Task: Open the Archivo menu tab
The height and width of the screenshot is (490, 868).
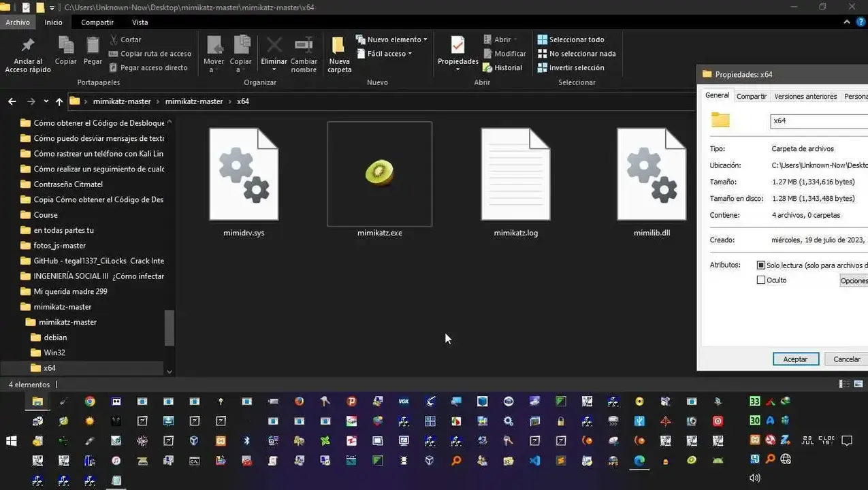Action: tap(18, 22)
